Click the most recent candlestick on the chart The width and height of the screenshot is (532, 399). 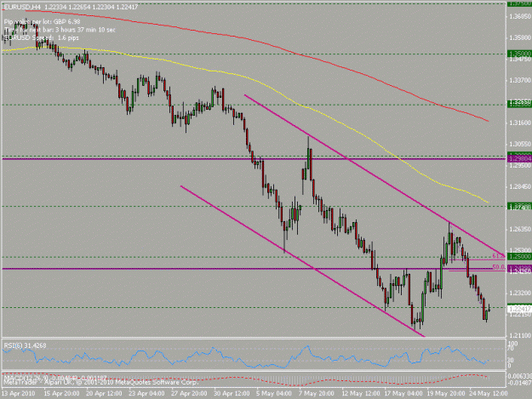tap(489, 309)
